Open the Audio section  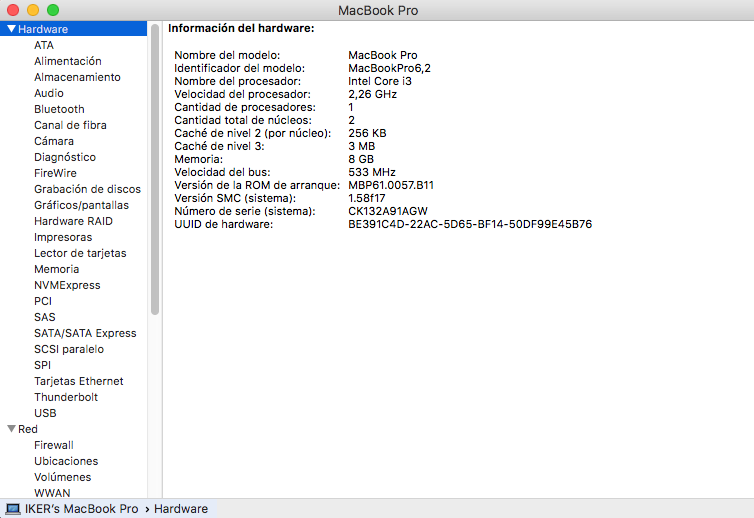pyautogui.click(x=49, y=93)
